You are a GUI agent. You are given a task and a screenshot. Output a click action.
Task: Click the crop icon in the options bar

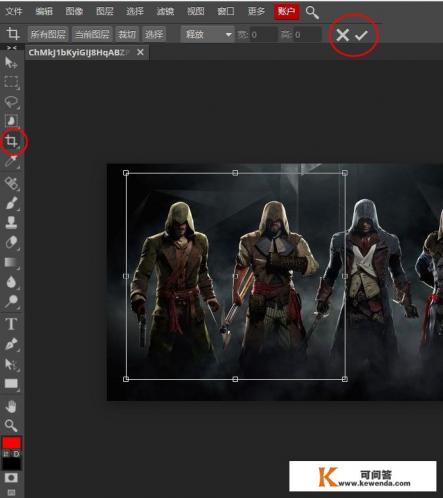(13, 34)
